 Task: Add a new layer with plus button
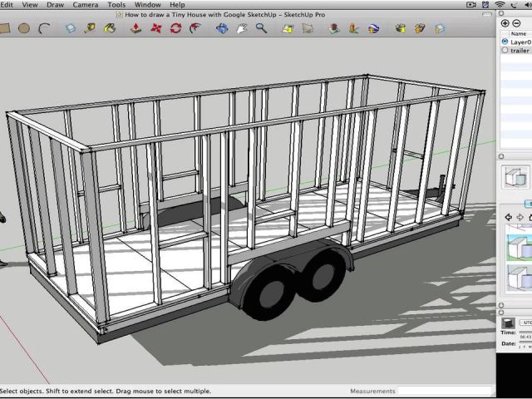[x=505, y=23]
